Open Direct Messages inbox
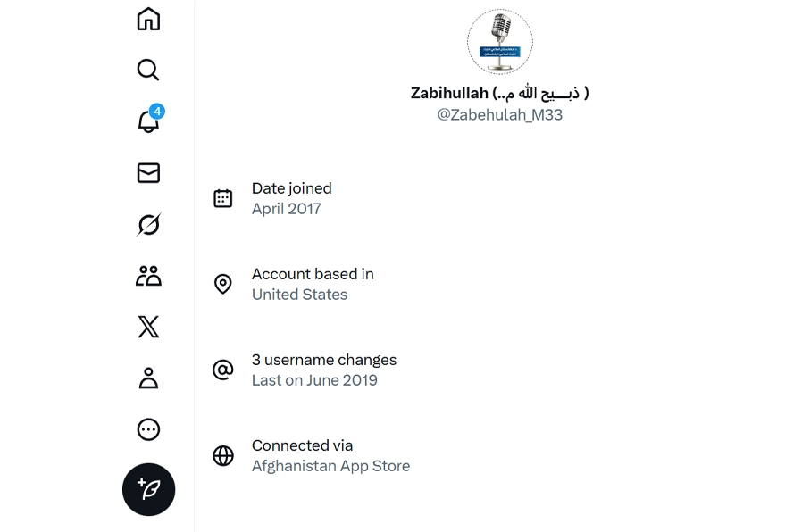 pos(148,172)
